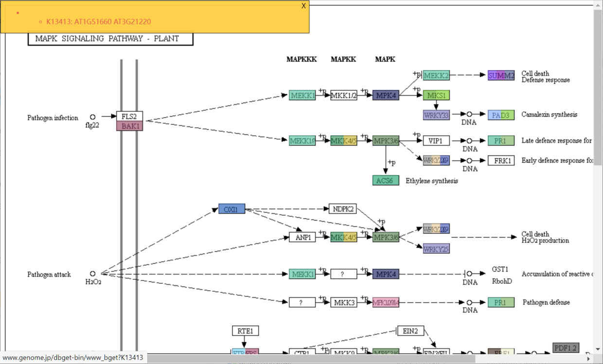This screenshot has height=364, width=603.
Task: Click the FLS2 receptor box
Action: tap(129, 116)
